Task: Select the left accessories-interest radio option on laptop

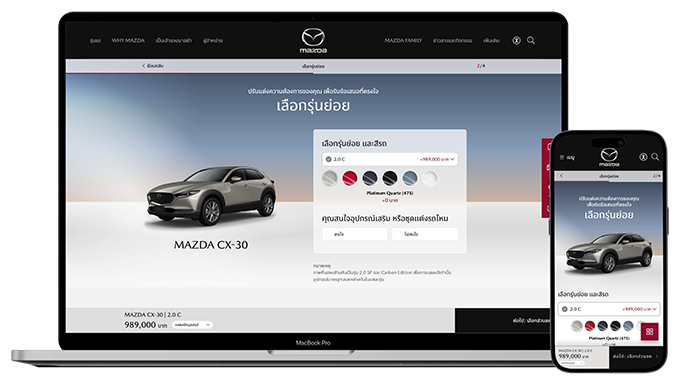Action: 355,234
